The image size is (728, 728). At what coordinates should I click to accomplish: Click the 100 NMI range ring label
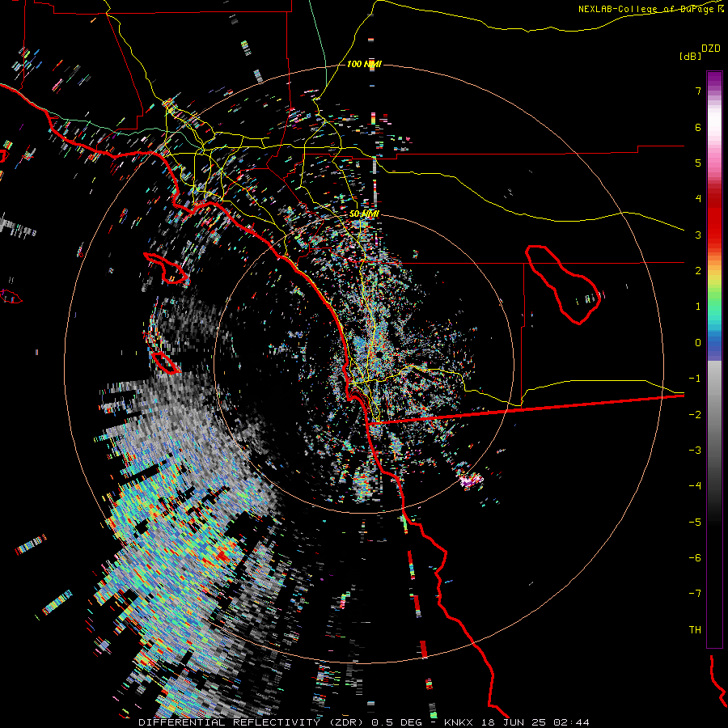coord(364,64)
